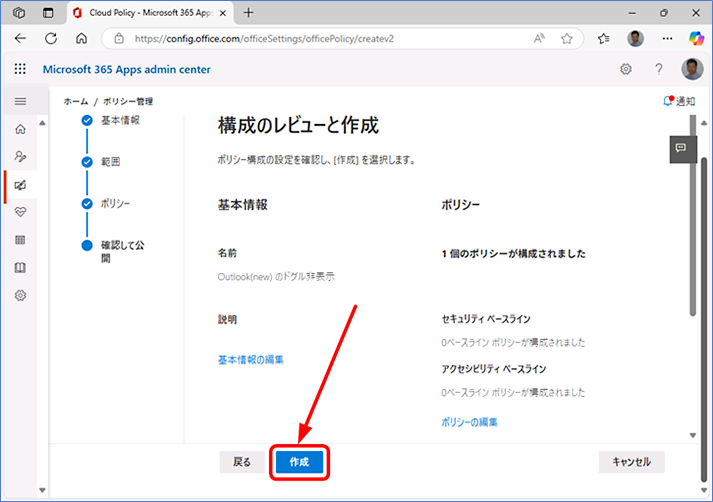Click ホーム in the breadcrumb
The height and width of the screenshot is (502, 713).
tap(75, 101)
